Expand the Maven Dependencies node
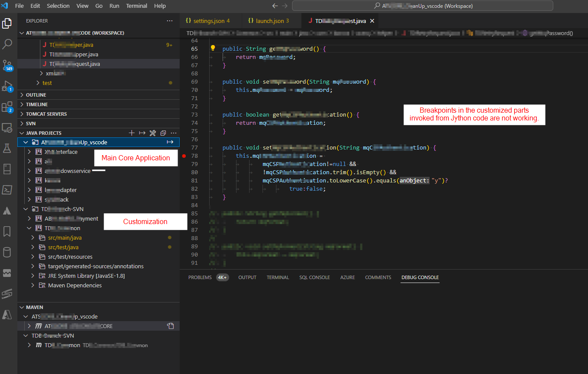The height and width of the screenshot is (374, 588). (33, 285)
